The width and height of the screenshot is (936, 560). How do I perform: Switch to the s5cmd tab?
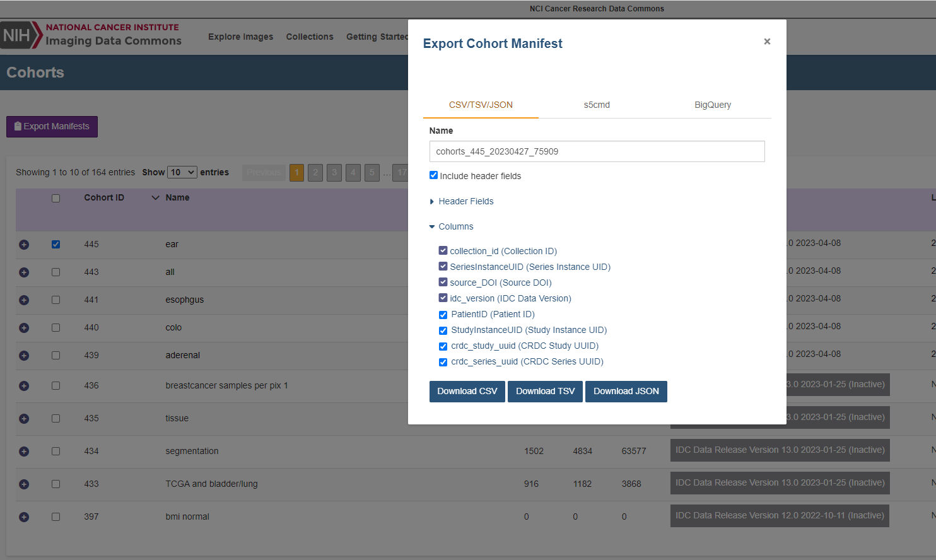[x=597, y=105]
